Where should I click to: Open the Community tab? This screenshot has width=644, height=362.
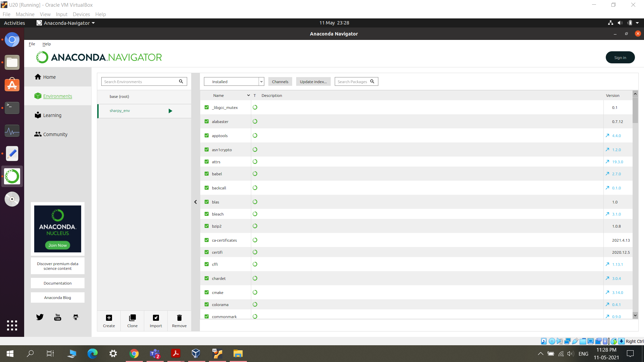58,134
